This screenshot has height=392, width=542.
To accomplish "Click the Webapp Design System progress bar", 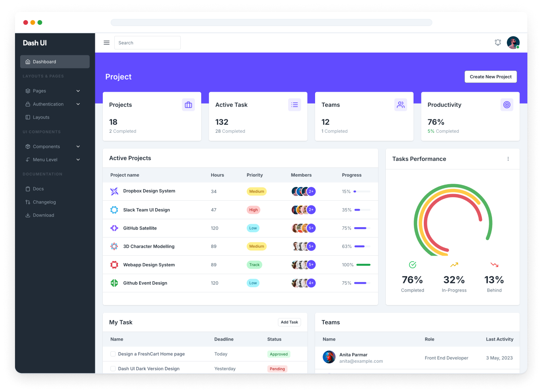I will tap(363, 265).
